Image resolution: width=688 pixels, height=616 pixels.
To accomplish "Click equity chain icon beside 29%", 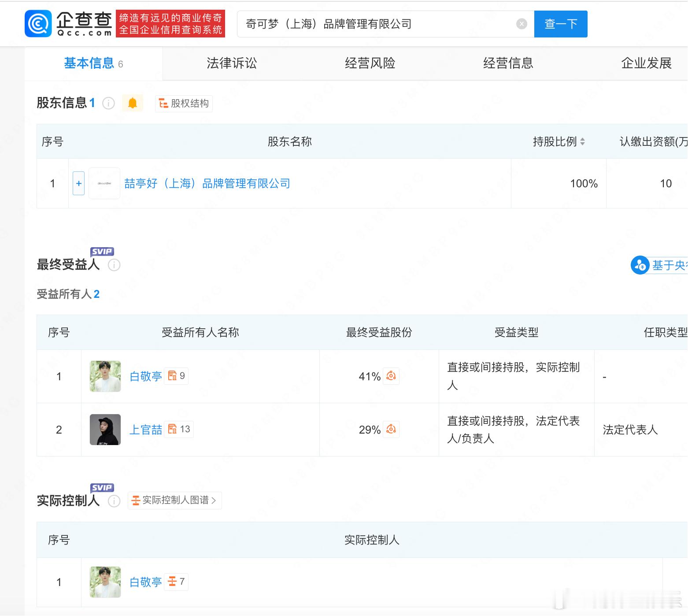I will 391,429.
